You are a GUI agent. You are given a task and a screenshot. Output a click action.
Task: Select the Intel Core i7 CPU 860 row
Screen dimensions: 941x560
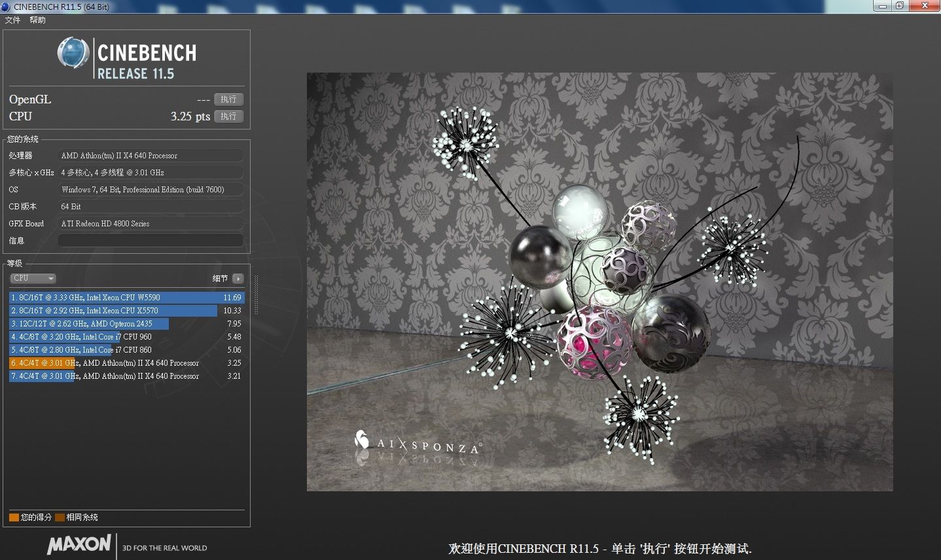click(126, 350)
